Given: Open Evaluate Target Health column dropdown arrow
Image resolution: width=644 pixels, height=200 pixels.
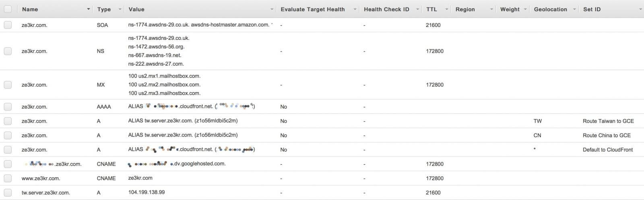Looking at the screenshot, I should click(x=355, y=9).
